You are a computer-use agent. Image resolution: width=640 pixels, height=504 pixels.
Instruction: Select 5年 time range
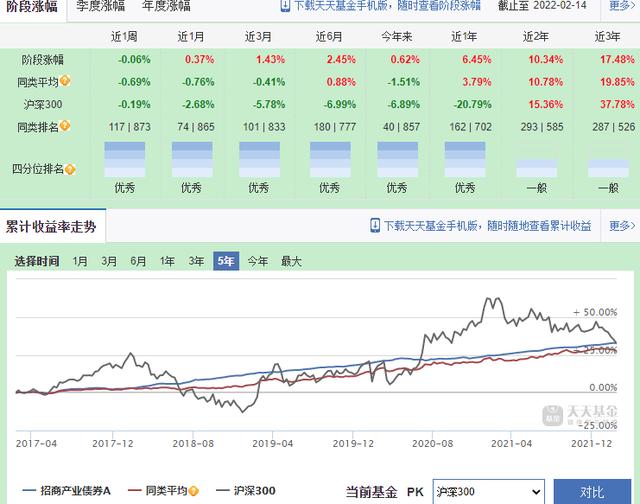(226, 261)
